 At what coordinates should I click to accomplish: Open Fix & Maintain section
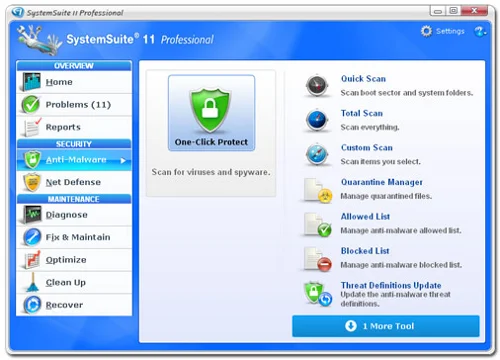(x=74, y=237)
